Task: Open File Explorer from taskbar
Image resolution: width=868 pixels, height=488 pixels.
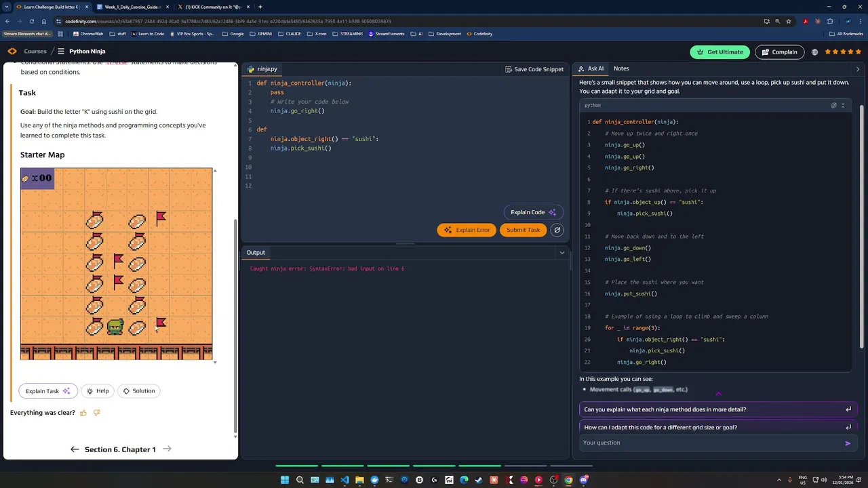Action: [x=359, y=480]
